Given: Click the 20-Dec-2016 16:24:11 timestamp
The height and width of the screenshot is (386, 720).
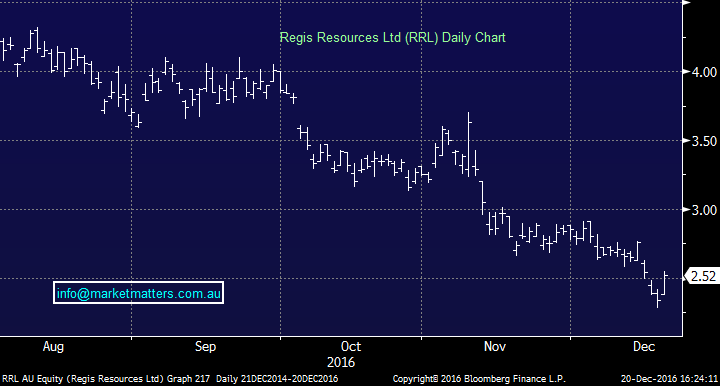Looking at the screenshot, I should coord(669,379).
